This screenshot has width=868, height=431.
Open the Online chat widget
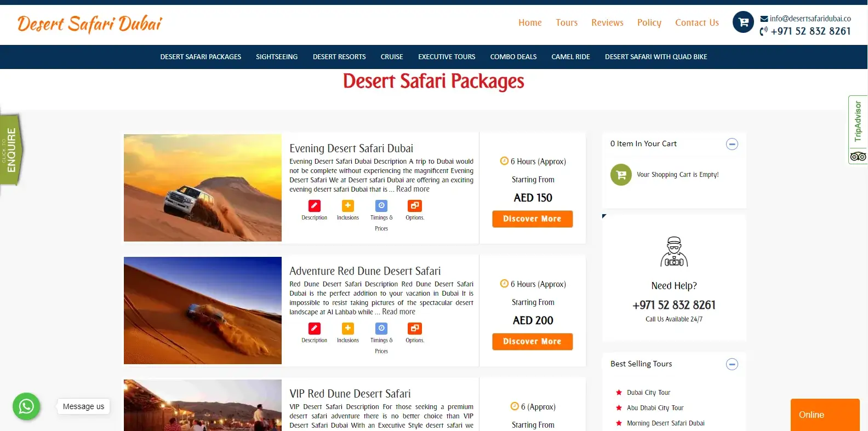825,415
